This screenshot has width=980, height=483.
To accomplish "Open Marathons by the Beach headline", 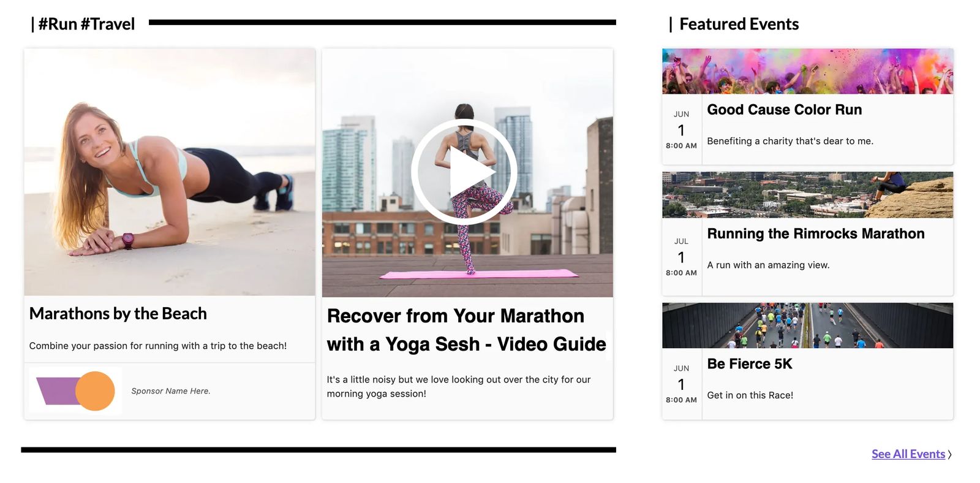I will [118, 314].
